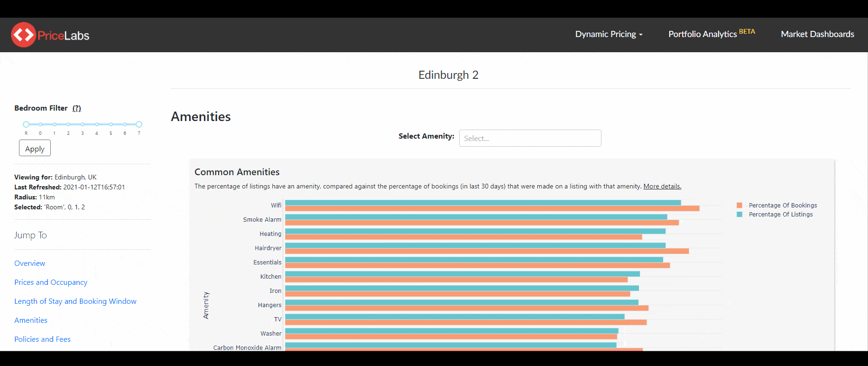Select bedroom slider tick mark 3
868x366 pixels.
[83, 124]
